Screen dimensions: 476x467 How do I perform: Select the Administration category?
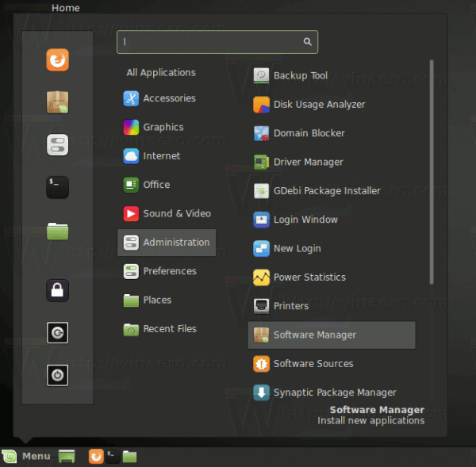coord(167,243)
